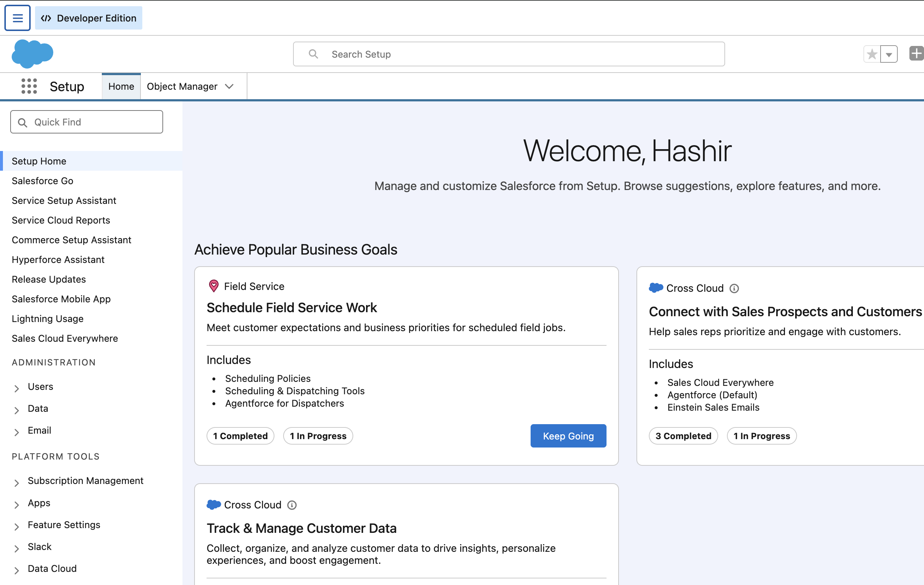Open Salesforce Mobile App settings
The width and height of the screenshot is (924, 585).
pos(61,299)
